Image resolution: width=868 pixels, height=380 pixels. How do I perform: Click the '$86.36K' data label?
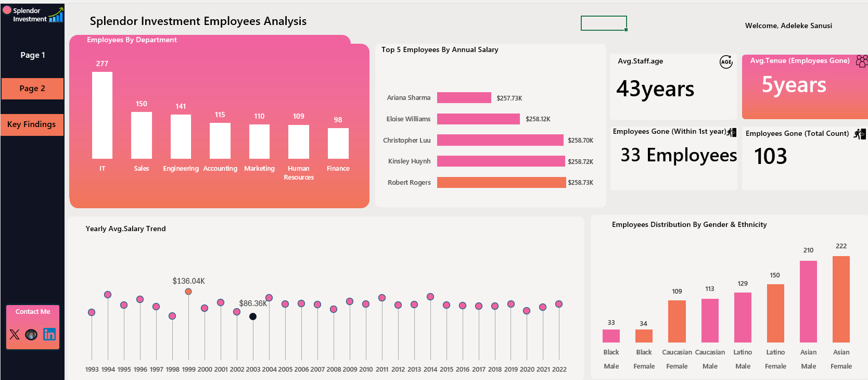253,303
